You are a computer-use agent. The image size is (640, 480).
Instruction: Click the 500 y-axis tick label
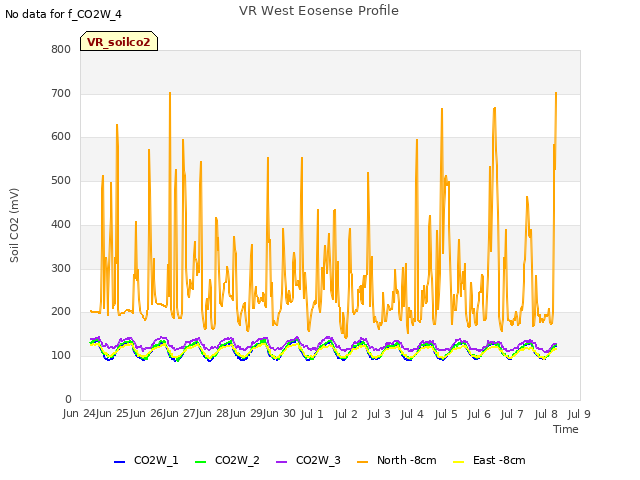point(61,180)
